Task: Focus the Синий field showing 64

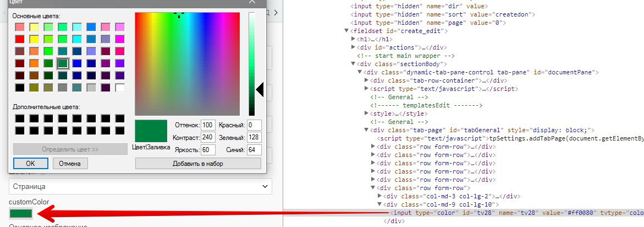Action: [x=254, y=150]
